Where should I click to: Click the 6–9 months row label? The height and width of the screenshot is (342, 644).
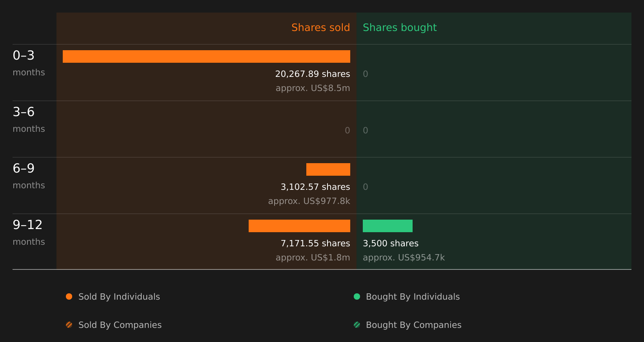pos(29,176)
